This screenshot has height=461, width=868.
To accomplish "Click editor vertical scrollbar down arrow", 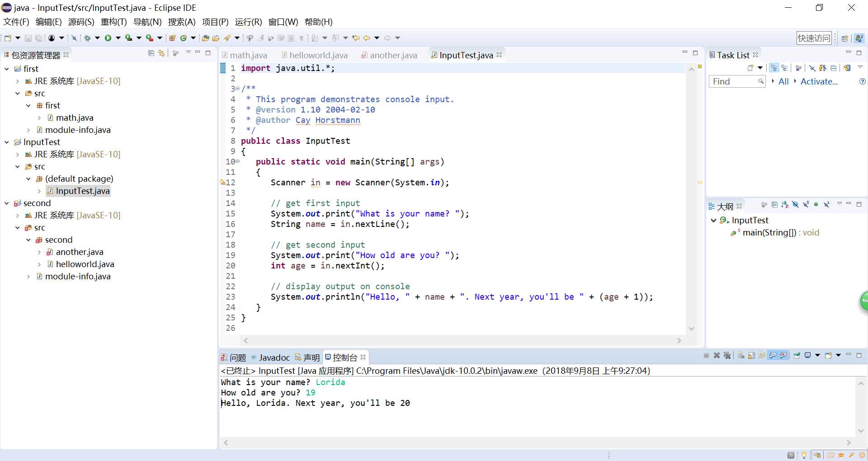I will [x=691, y=329].
